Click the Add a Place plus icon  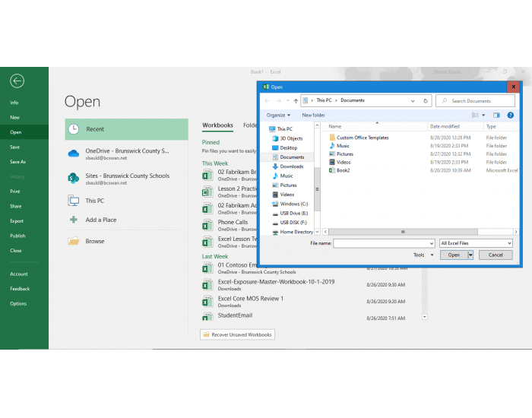74,220
